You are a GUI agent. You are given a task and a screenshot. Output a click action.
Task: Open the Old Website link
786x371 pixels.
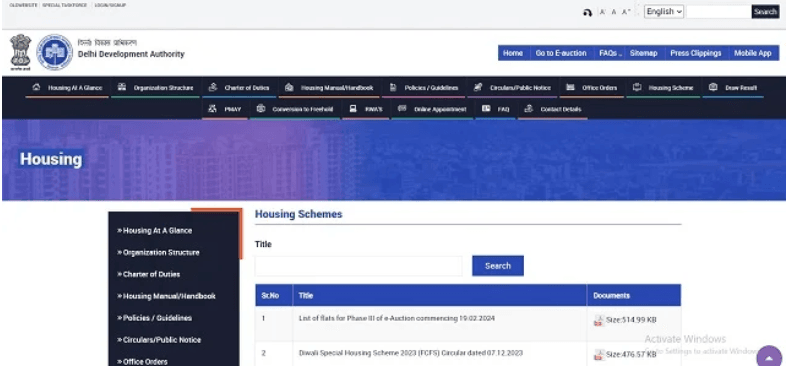(23, 5)
